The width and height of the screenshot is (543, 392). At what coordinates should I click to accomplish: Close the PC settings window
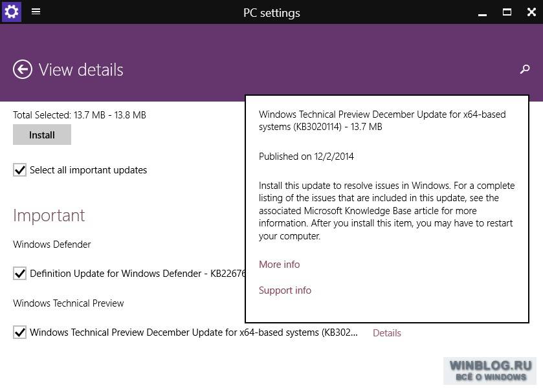click(531, 12)
